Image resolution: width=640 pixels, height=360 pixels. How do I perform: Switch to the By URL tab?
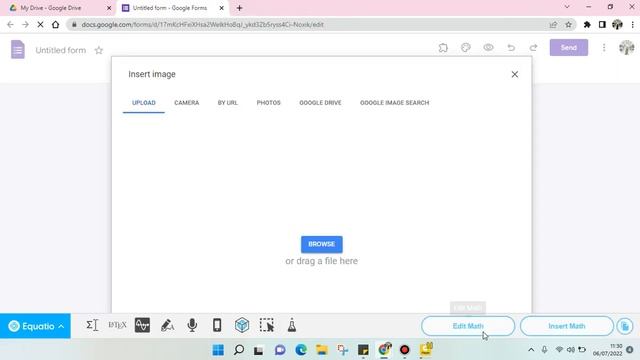click(227, 103)
